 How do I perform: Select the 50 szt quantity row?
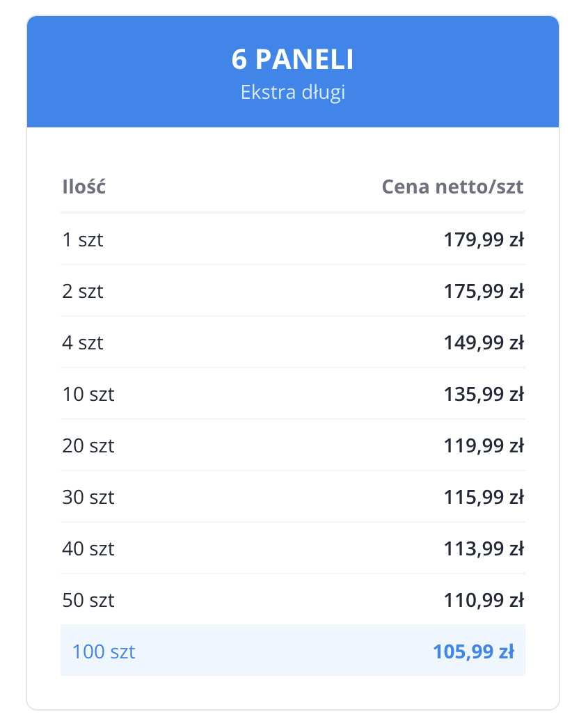coord(88,601)
